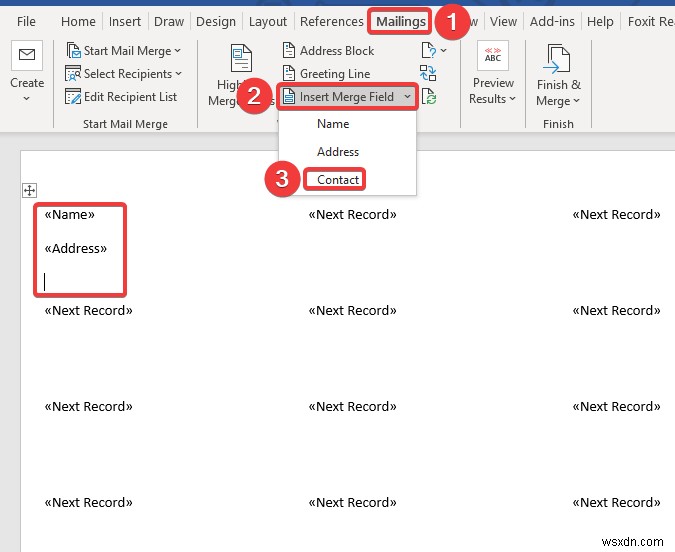The height and width of the screenshot is (552, 675).
Task: Switch to the Home tab
Action: click(78, 22)
